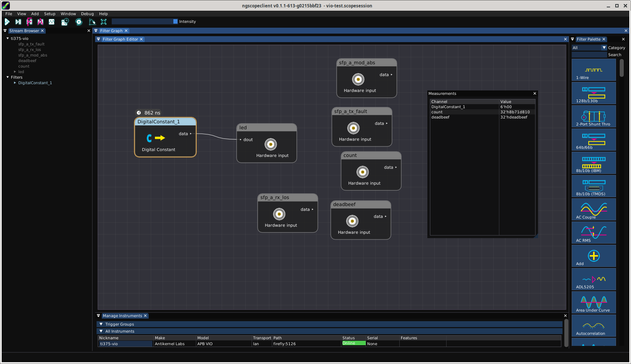Image resolution: width=631 pixels, height=364 pixels.
Task: Click the pink A trigger icon
Action: [x=40, y=22]
